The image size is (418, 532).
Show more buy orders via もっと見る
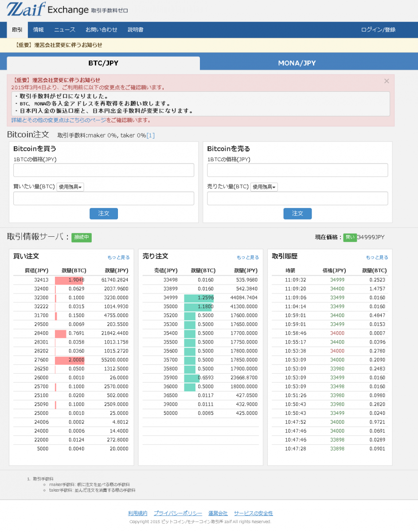pyautogui.click(x=118, y=258)
